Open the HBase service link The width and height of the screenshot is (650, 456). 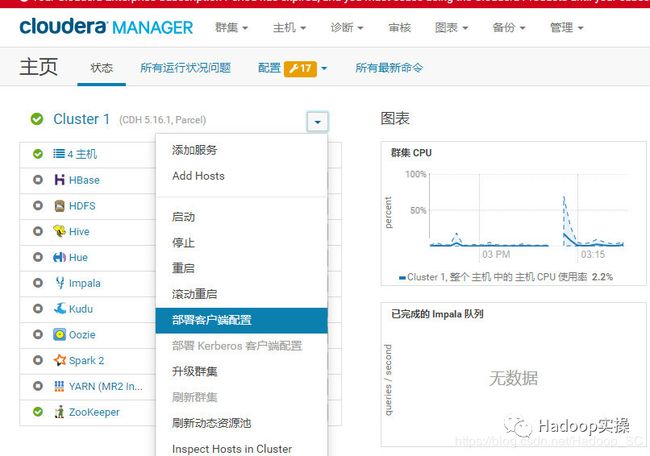84,180
